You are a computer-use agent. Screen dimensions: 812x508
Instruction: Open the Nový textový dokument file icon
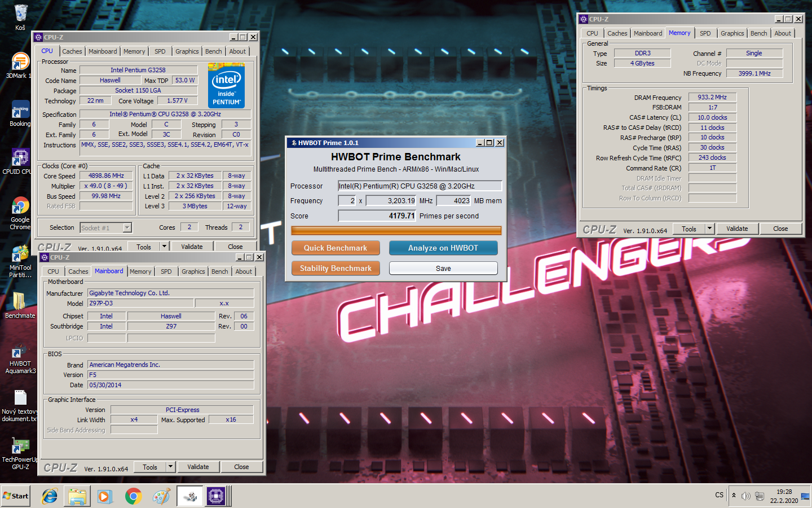20,405
